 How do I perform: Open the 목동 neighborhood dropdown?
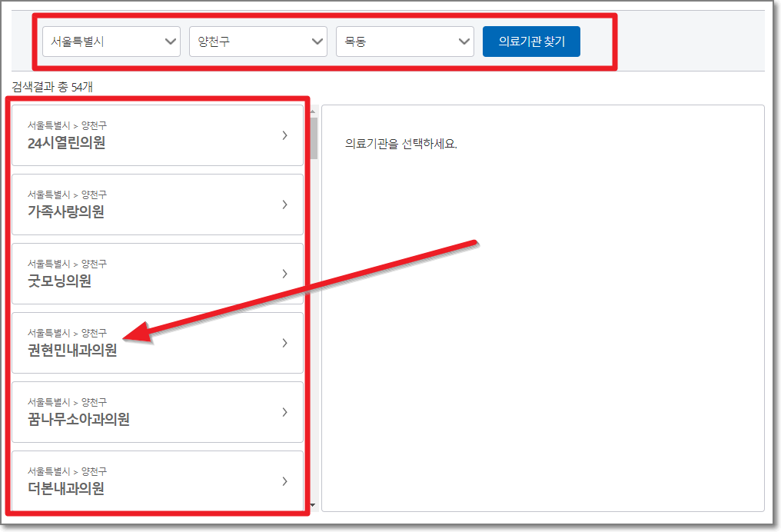click(404, 42)
